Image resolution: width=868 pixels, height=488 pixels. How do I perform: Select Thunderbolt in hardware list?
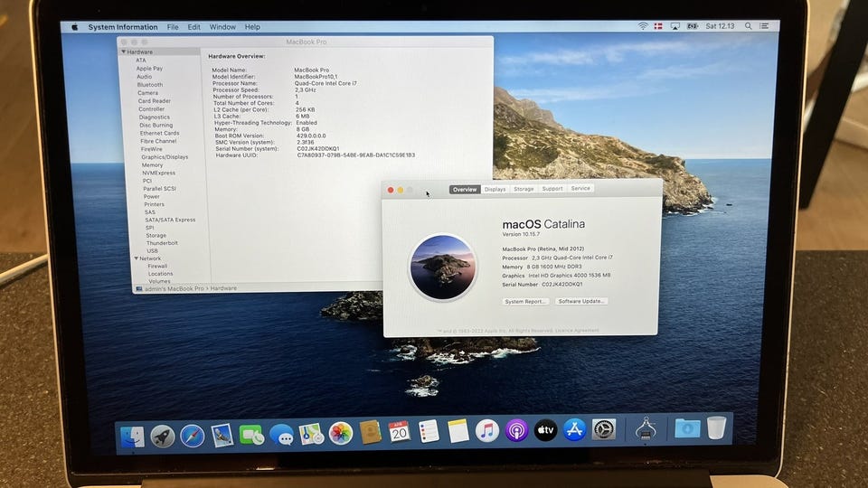161,243
